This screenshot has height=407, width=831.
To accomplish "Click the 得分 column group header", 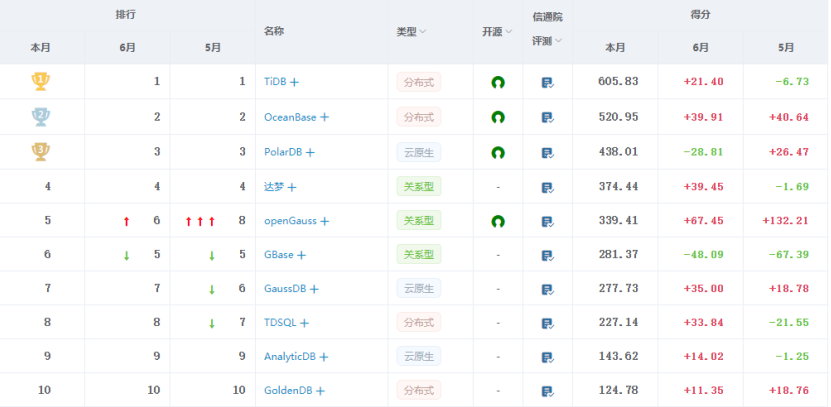I will (700, 15).
